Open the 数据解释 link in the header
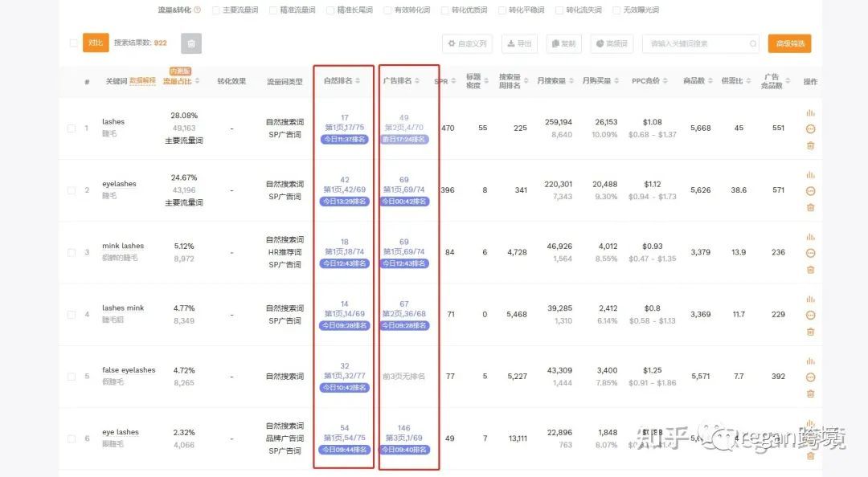Viewport: 868px width, 477px height. [142, 81]
